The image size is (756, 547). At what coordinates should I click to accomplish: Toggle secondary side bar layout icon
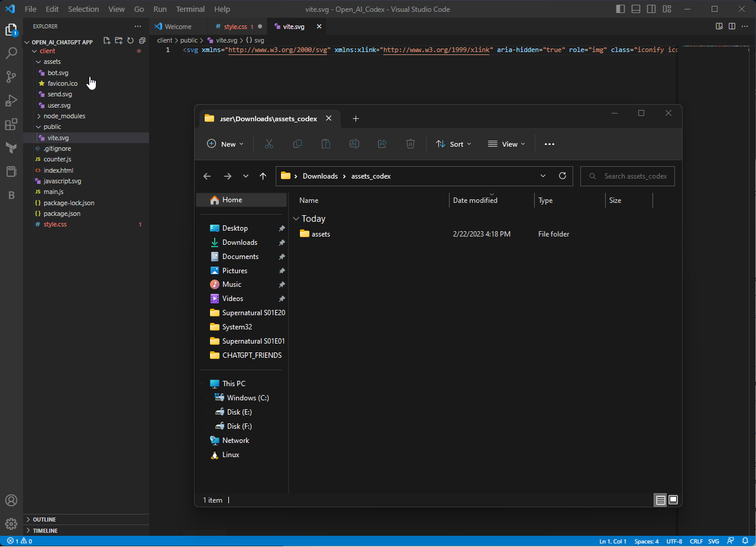(x=651, y=9)
